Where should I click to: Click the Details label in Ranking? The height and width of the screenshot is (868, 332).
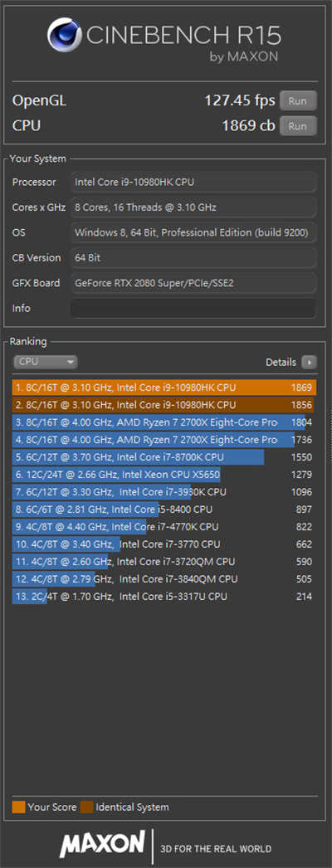[281, 363]
